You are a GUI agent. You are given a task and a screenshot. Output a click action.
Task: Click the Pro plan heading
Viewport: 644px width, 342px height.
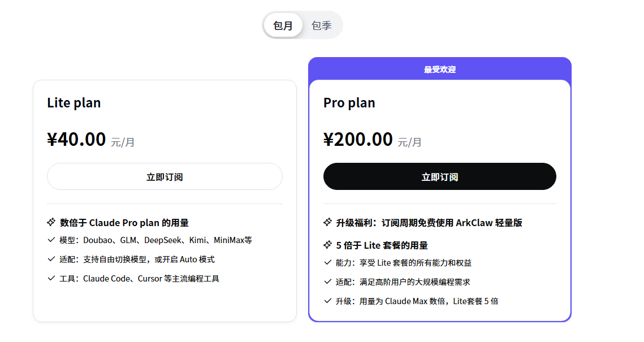tap(349, 103)
